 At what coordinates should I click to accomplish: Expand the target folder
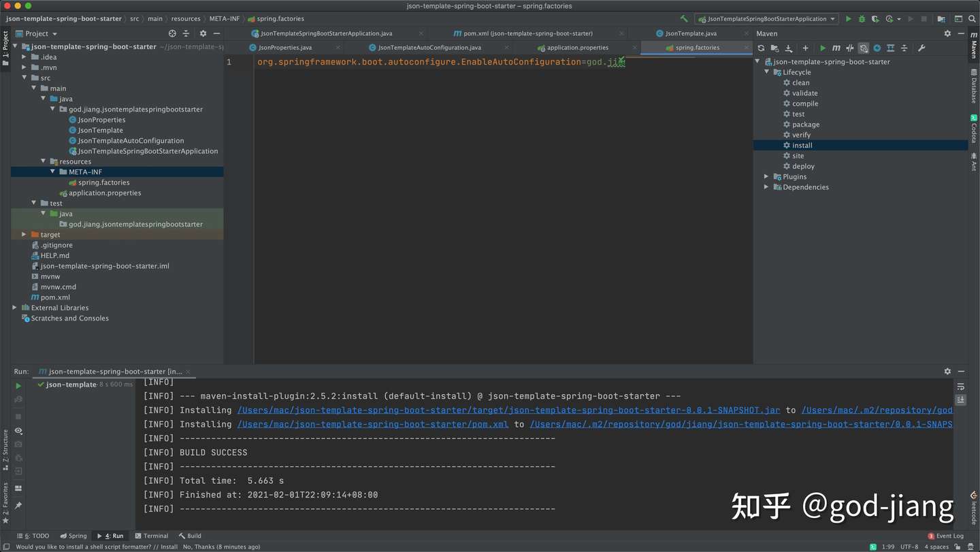pos(24,235)
